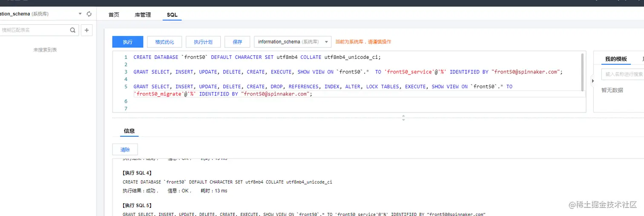Expand the information_schema database dropdown in toolbar
Screen dimensions: 644x216
point(293,42)
